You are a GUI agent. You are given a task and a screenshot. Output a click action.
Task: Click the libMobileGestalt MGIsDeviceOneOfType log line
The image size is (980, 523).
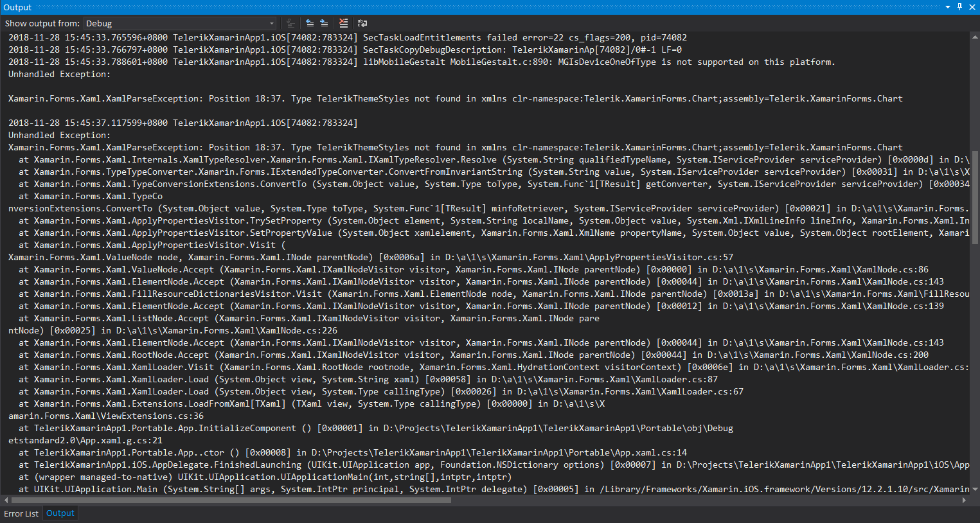(x=422, y=62)
